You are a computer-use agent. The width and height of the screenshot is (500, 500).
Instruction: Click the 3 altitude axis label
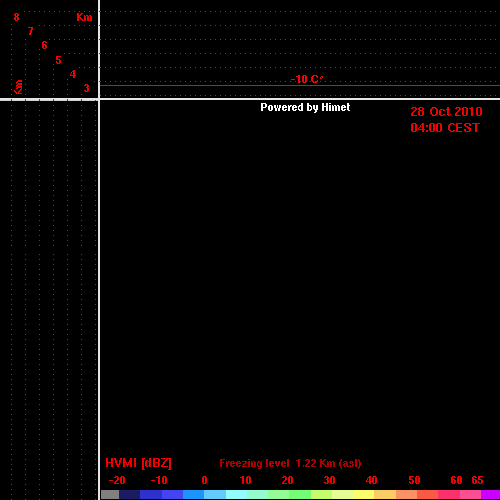pos(87,88)
